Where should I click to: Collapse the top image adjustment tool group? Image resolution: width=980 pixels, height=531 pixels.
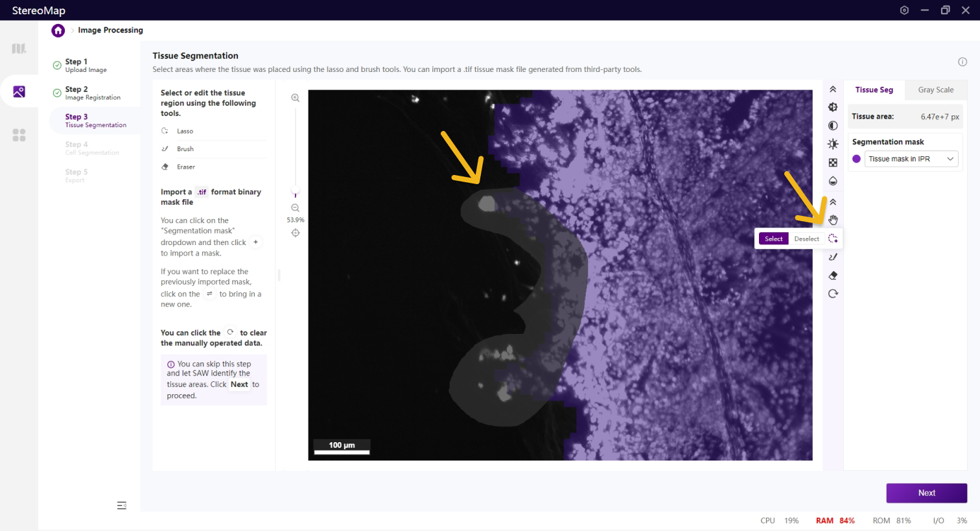click(x=833, y=89)
